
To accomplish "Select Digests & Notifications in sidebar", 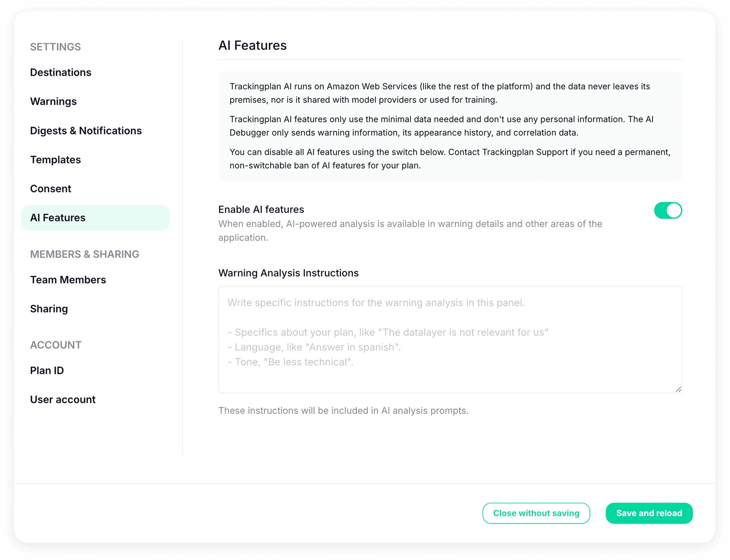I will [x=86, y=130].
